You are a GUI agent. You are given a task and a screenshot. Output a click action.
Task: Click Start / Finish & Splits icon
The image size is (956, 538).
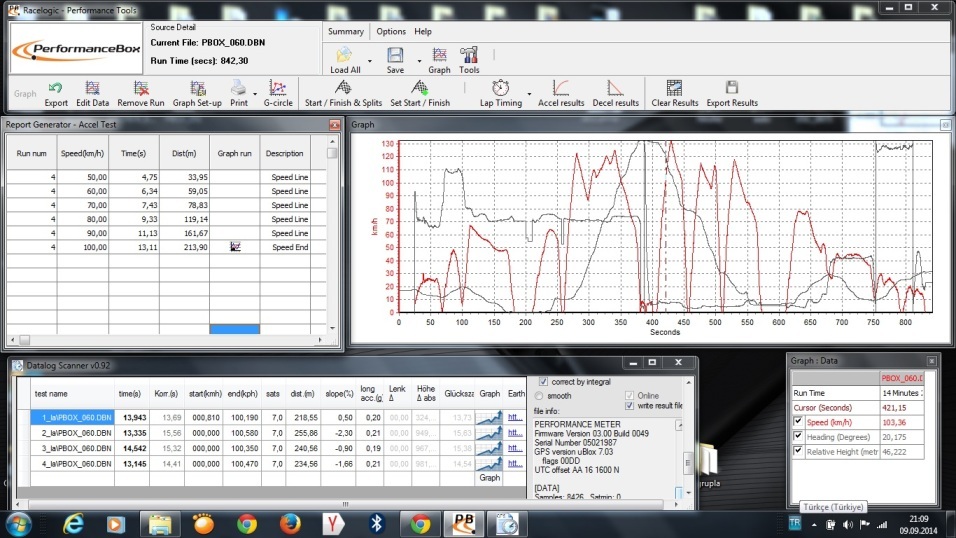coord(343,89)
